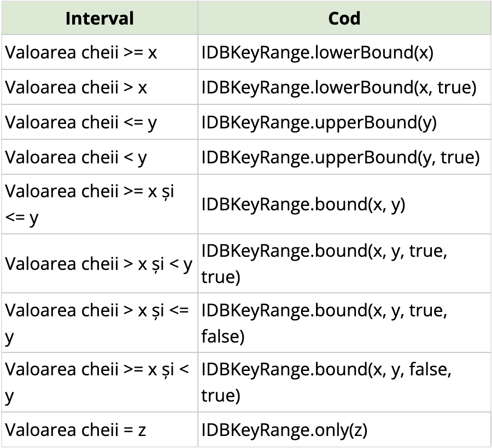Select the 'Valoarea cheii <= y' cell

tap(99, 122)
